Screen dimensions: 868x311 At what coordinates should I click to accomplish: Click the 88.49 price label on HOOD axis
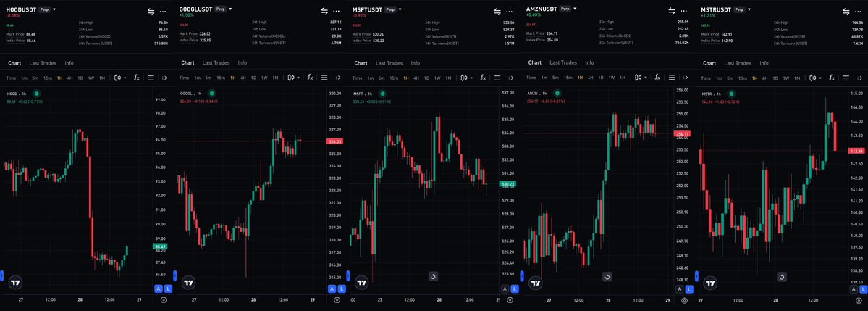tap(159, 246)
